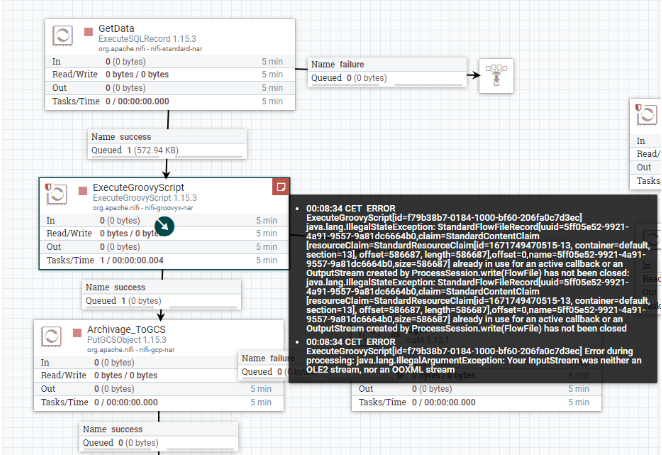Click the 'ExecuteSQLRecord 1.15.3' type label

coord(147,39)
